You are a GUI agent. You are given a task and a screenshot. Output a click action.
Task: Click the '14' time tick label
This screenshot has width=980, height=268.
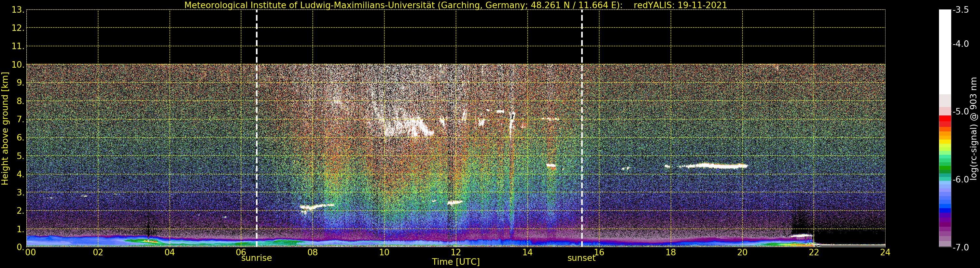coord(527,252)
